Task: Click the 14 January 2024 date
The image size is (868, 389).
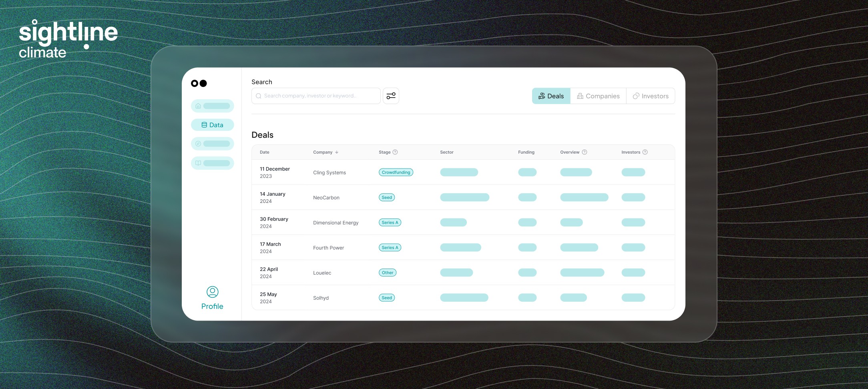Action: [273, 198]
